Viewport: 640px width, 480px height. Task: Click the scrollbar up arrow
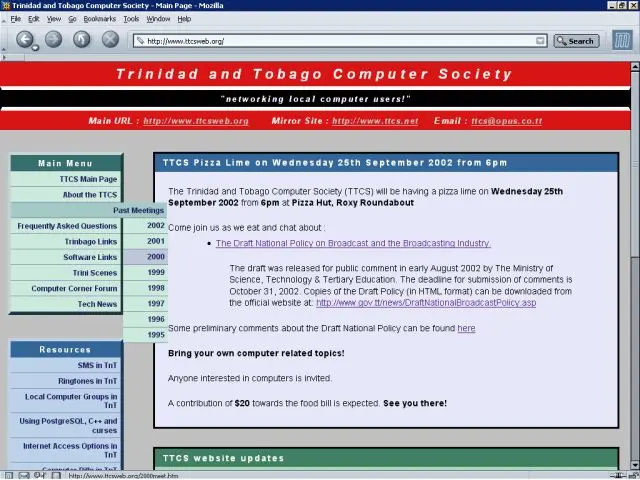[x=635, y=66]
